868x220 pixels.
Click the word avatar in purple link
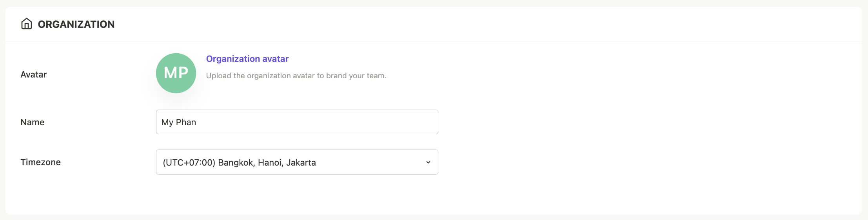tap(276, 59)
